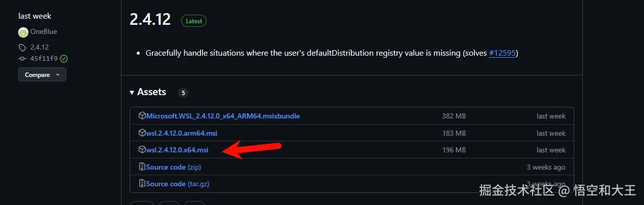Click package icon beside wsl.2.4.12.0.arm64.msi
The height and width of the screenshot is (205, 644).
[x=142, y=133]
